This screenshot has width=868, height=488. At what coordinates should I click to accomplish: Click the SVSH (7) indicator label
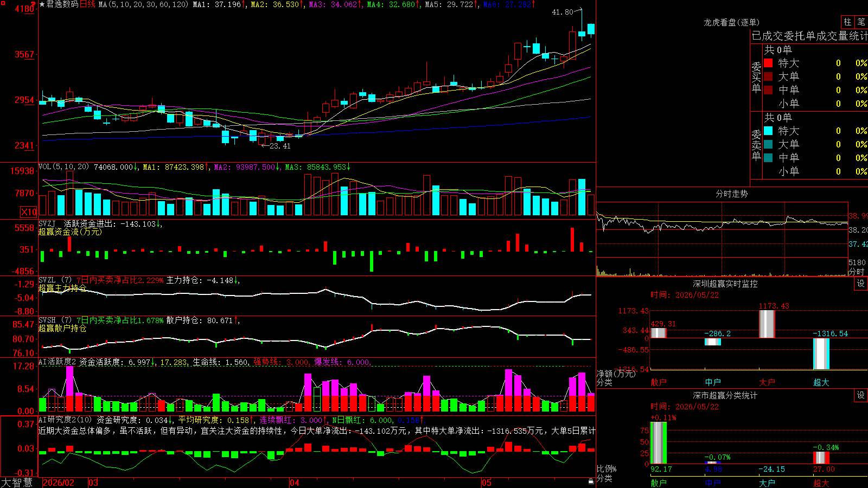coord(55,320)
